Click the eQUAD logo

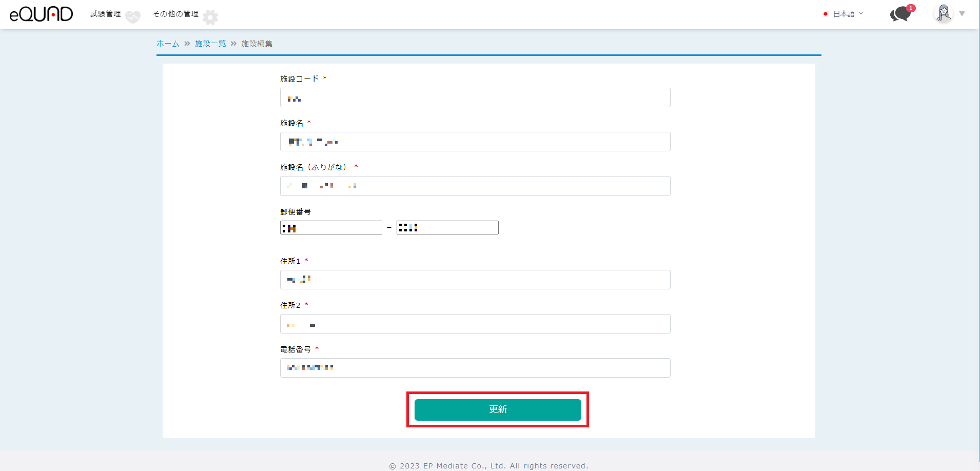(41, 14)
